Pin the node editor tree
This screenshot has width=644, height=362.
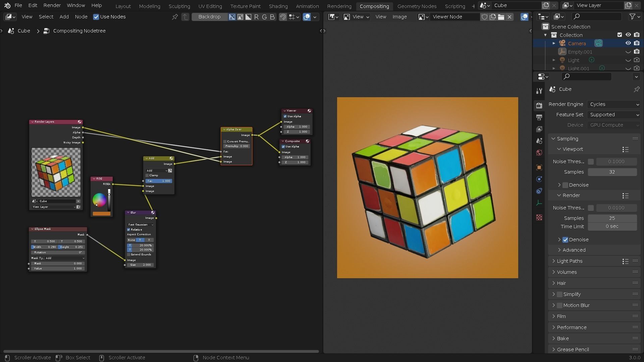point(175,17)
